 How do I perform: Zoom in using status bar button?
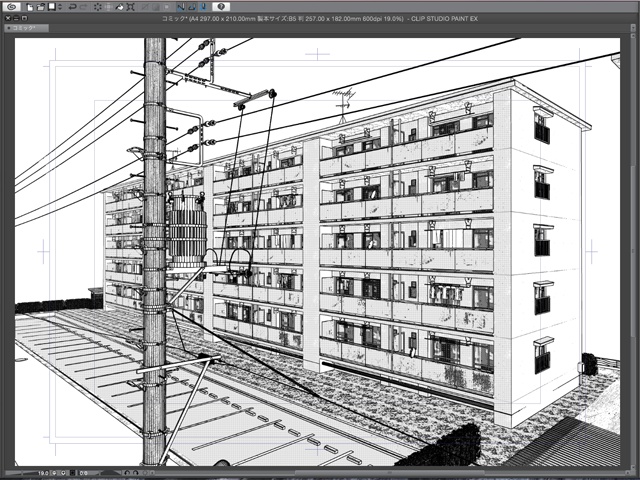[x=63, y=473]
